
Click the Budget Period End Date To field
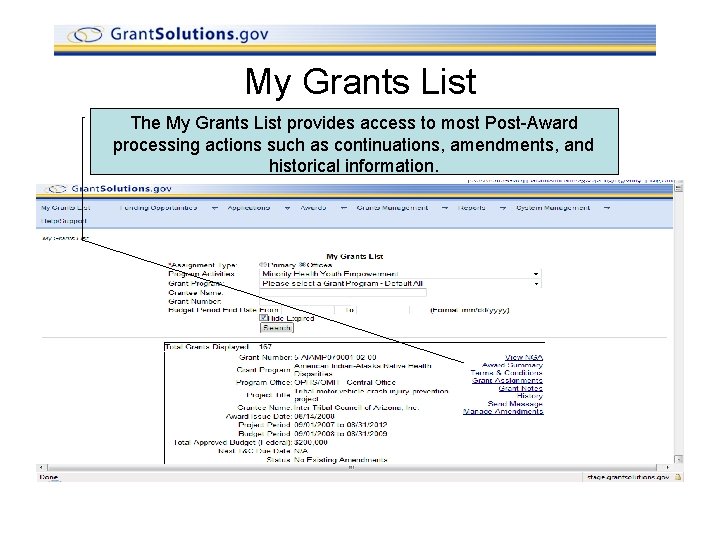coord(383,310)
